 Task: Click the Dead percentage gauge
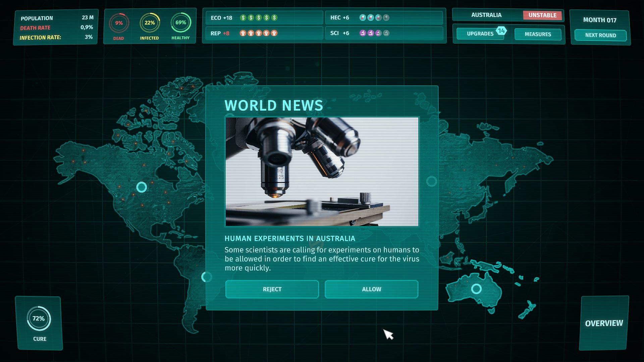pyautogui.click(x=119, y=23)
